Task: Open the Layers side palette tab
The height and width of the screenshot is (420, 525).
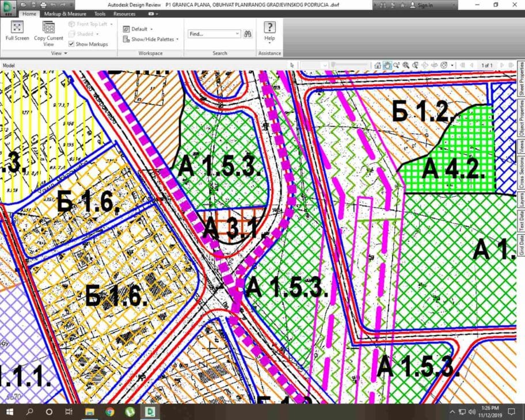Action: (x=521, y=200)
